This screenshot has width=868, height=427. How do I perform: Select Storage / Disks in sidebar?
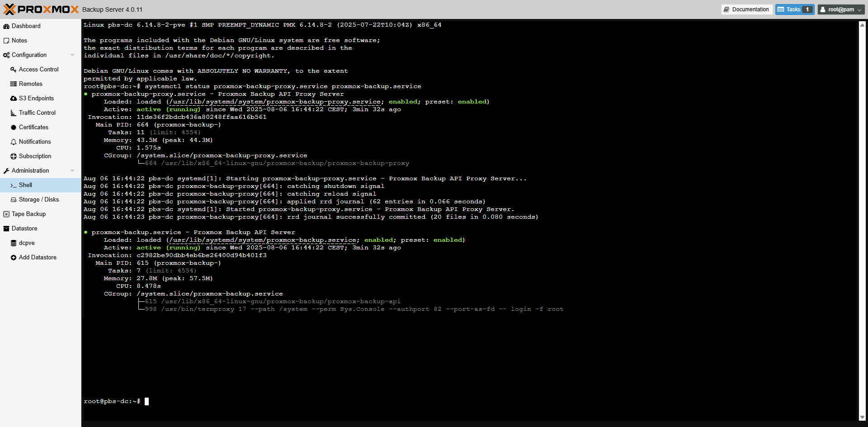pos(38,200)
